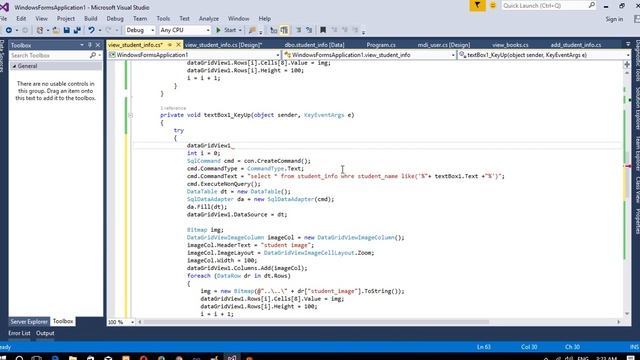The height and width of the screenshot is (360, 640).
Task: Click the Visual Studio taskbar icon
Action: pos(232,358)
